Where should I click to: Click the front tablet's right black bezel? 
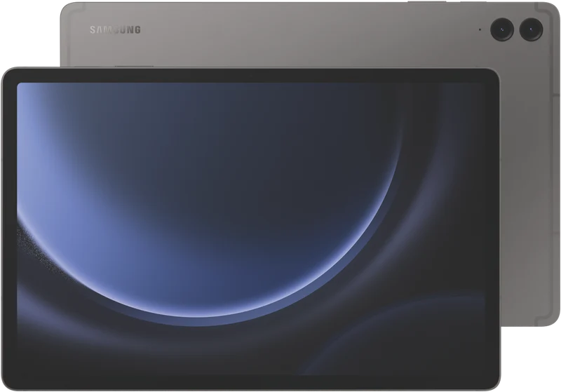(492, 229)
